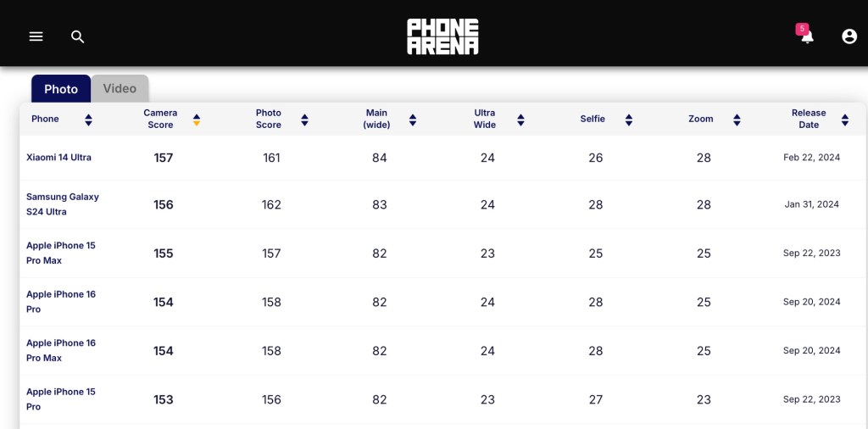Open Apple iPhone 15 Pro Max link
This screenshot has width=868, height=429.
pyautogui.click(x=60, y=253)
